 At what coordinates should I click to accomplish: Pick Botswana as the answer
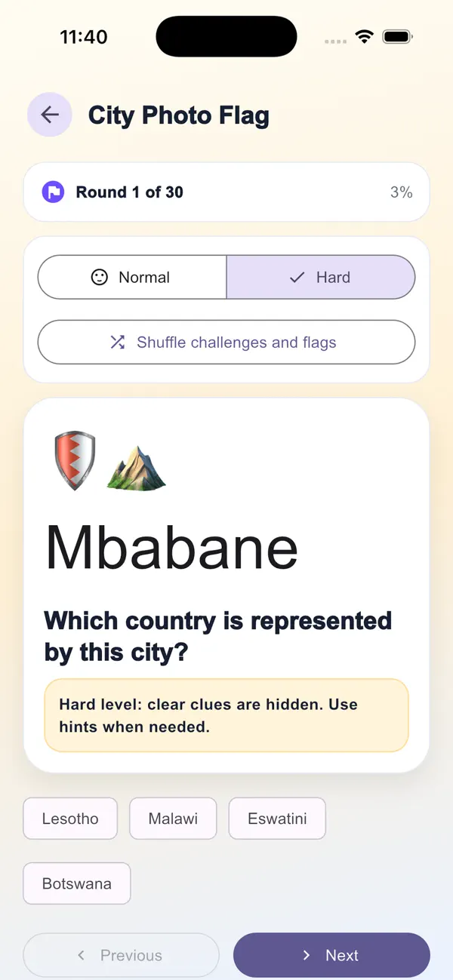pyautogui.click(x=77, y=883)
